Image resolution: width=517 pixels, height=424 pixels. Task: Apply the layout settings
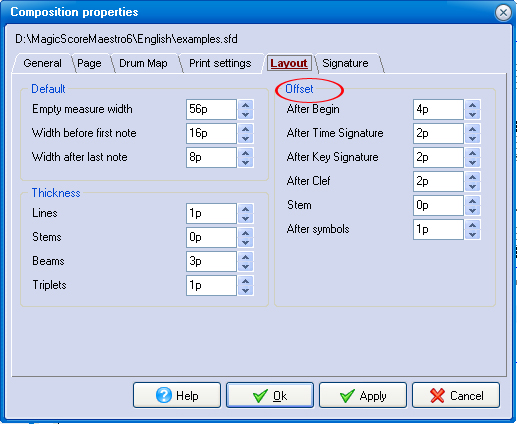click(363, 395)
